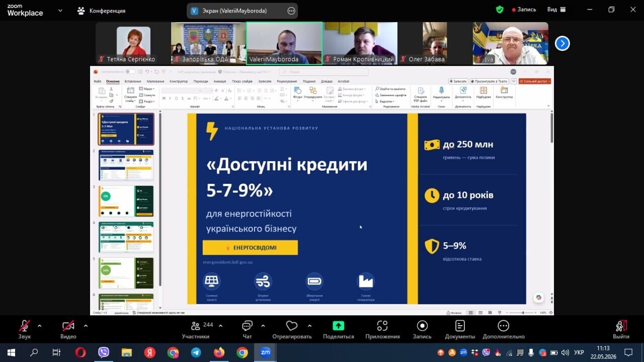Click Презентувати в Teams button

490,81
